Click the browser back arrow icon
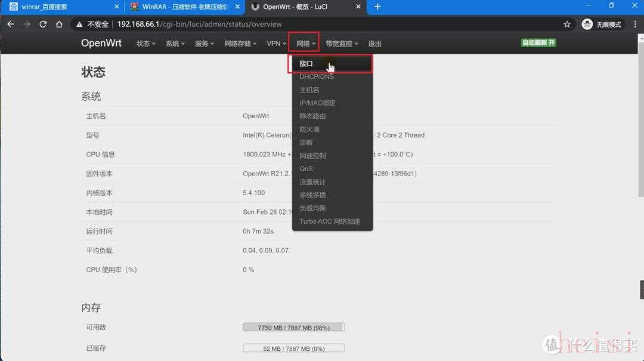 tap(11, 24)
